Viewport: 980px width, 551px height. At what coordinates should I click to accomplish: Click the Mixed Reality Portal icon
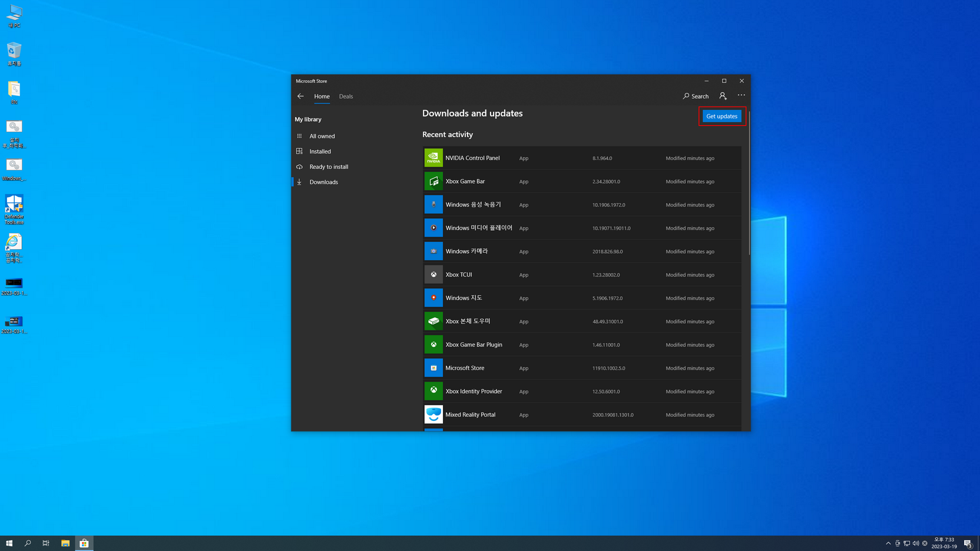[433, 414]
